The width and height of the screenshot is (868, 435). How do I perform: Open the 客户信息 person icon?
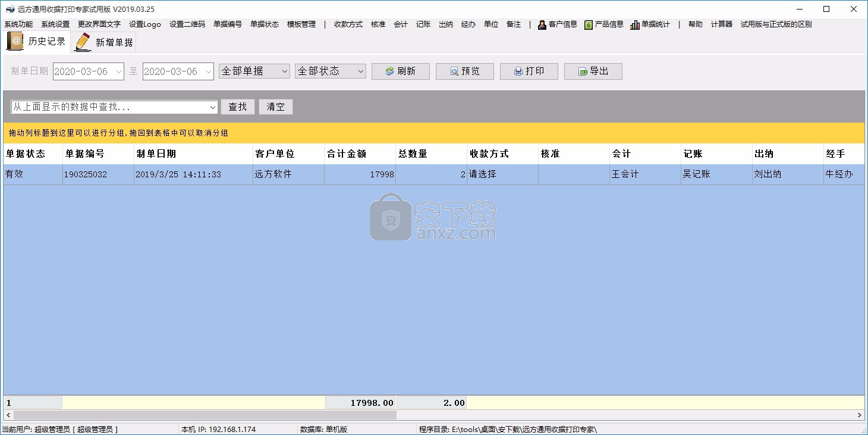(x=542, y=24)
